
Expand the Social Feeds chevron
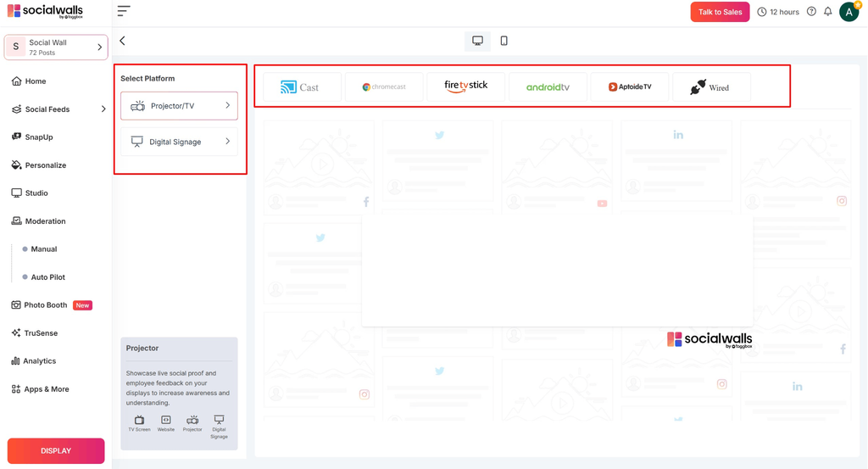coord(103,109)
